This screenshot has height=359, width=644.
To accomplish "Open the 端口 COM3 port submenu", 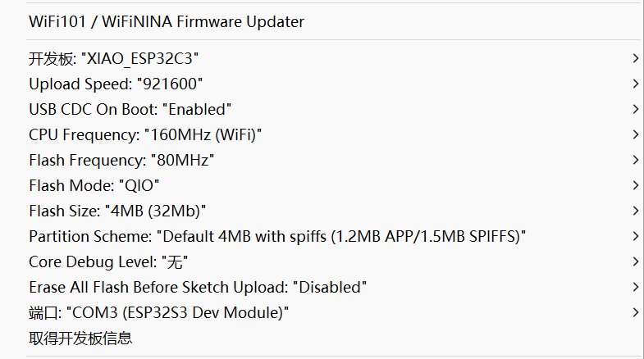I will click(x=159, y=312).
